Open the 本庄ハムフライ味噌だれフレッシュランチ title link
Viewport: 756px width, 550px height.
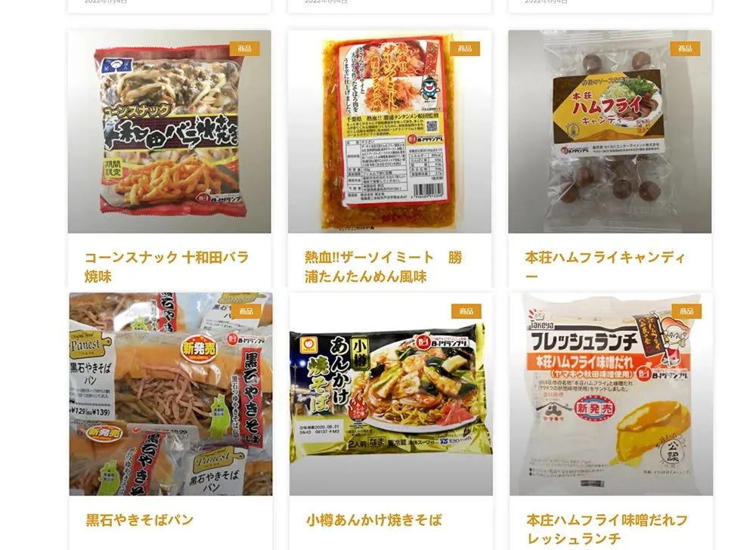607,529
